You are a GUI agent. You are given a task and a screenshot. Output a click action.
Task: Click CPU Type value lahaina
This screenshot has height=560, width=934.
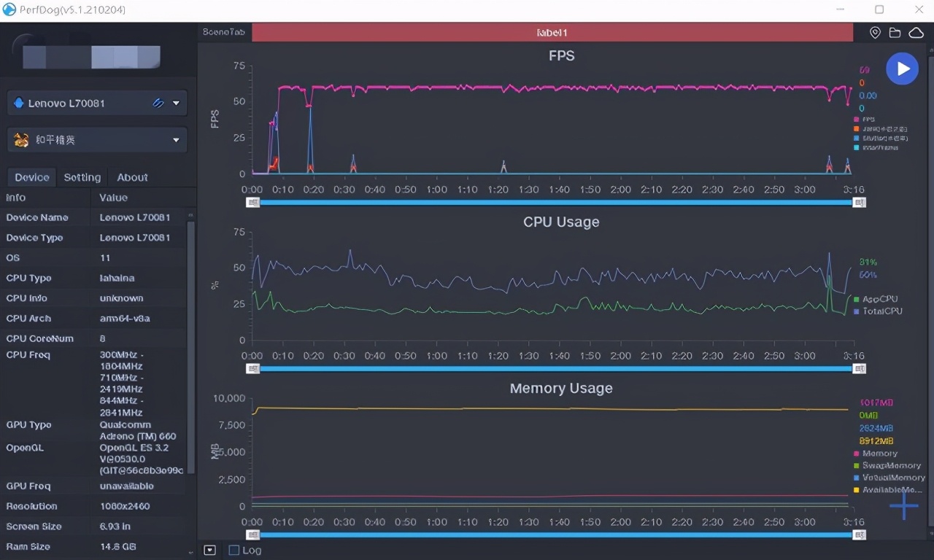[x=117, y=278]
